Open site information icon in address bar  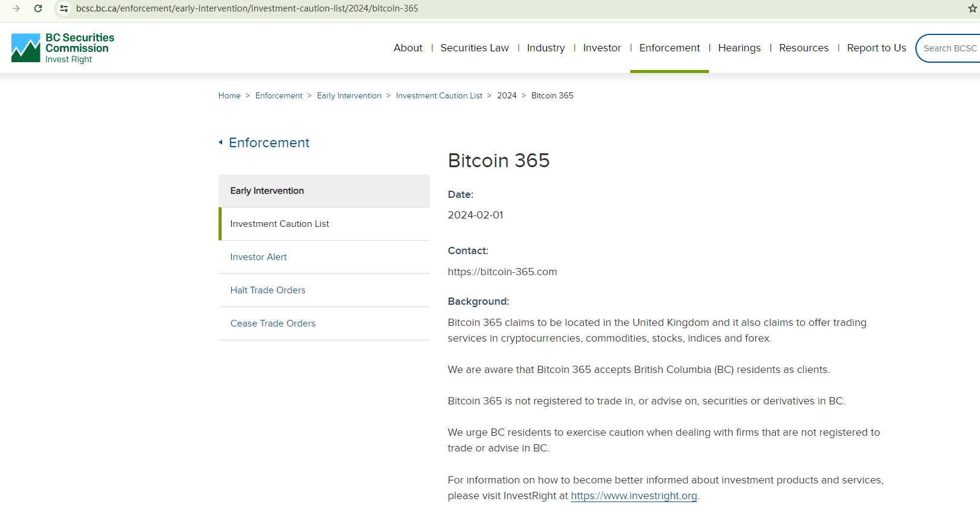coord(64,8)
